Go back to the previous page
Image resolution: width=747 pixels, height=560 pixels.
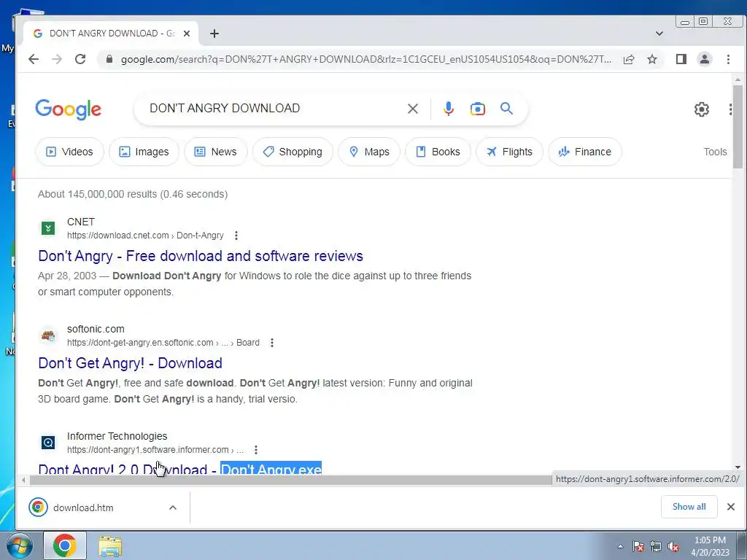click(x=34, y=59)
